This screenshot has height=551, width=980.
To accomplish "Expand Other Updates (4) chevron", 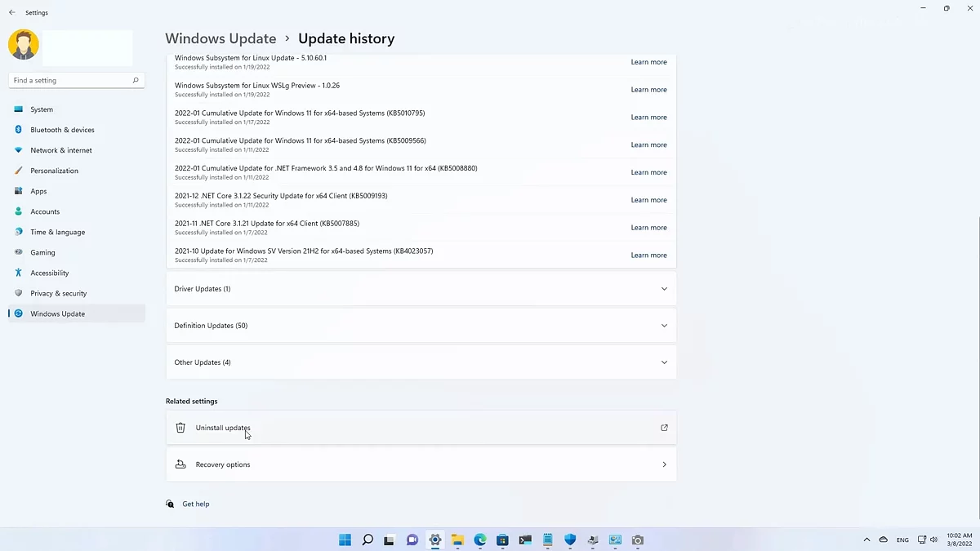I will (x=664, y=362).
